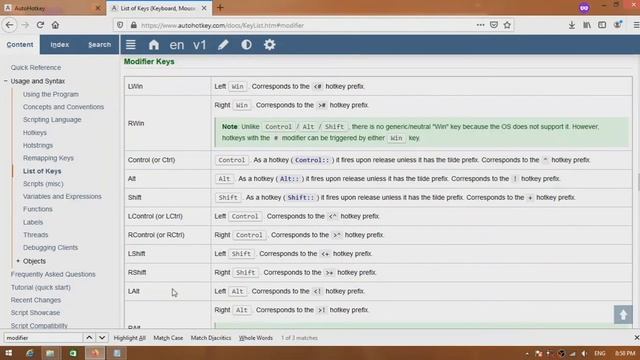Go back with browser back arrow
Image resolution: width=640 pixels, height=360 pixels.
tap(10, 25)
